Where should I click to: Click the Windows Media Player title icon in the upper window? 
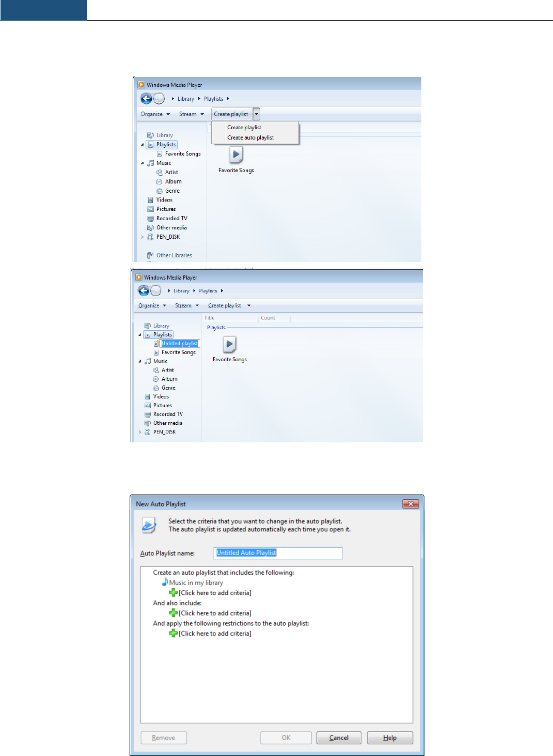point(141,85)
